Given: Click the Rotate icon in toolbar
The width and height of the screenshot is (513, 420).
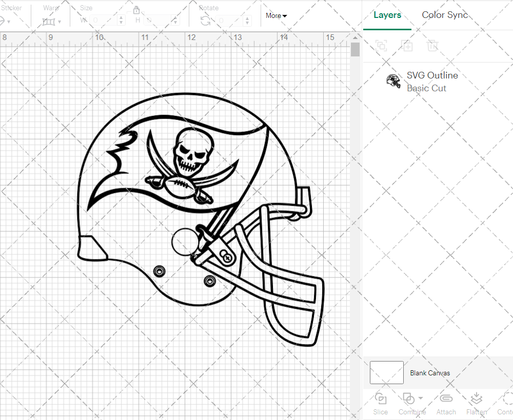Looking at the screenshot, I should pos(205,21).
